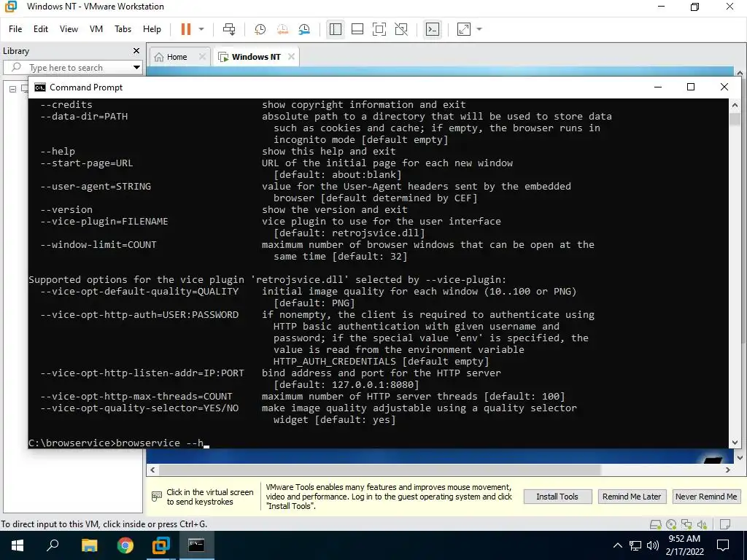This screenshot has width=747, height=560.
Task: Open the Edit menu
Action: (41, 29)
